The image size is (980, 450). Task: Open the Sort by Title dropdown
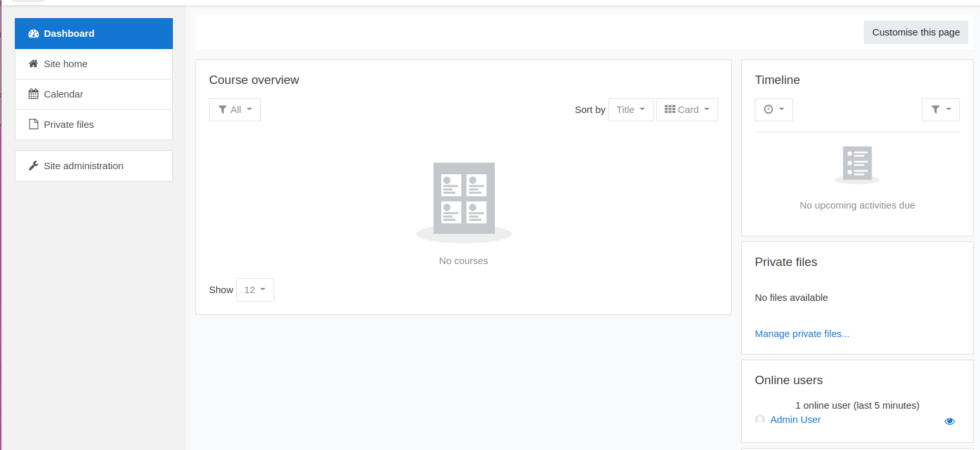(631, 110)
